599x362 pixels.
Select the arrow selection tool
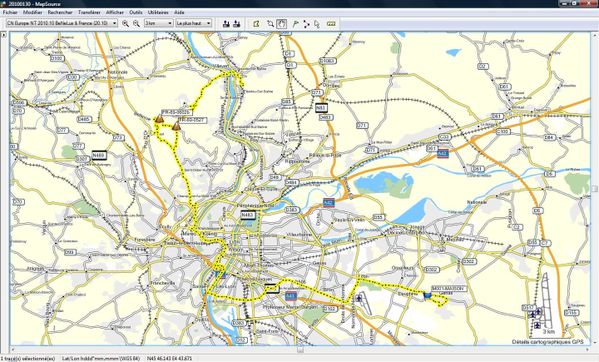pos(317,24)
